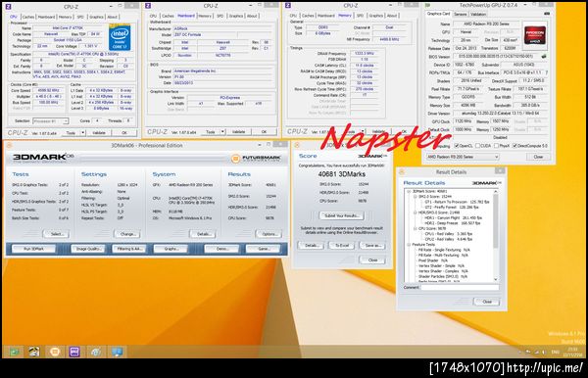Click the To Excel button
Viewport: 588px width, 378px height.
(x=342, y=246)
